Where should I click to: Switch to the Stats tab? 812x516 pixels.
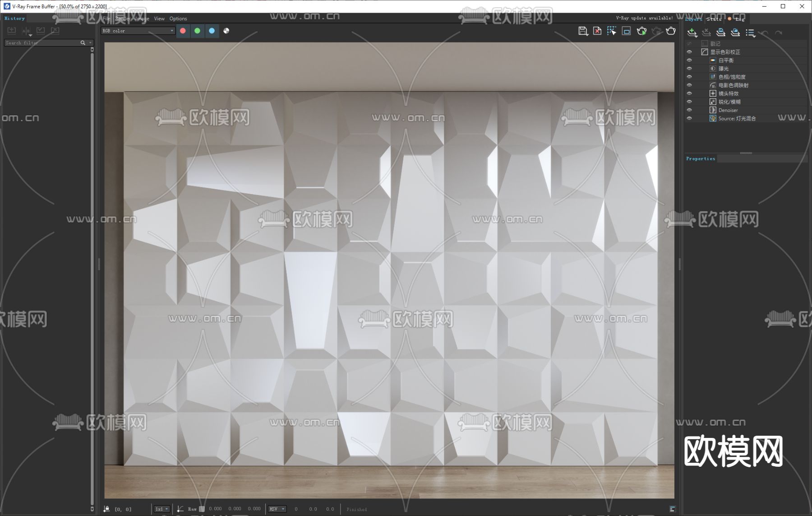[714, 19]
